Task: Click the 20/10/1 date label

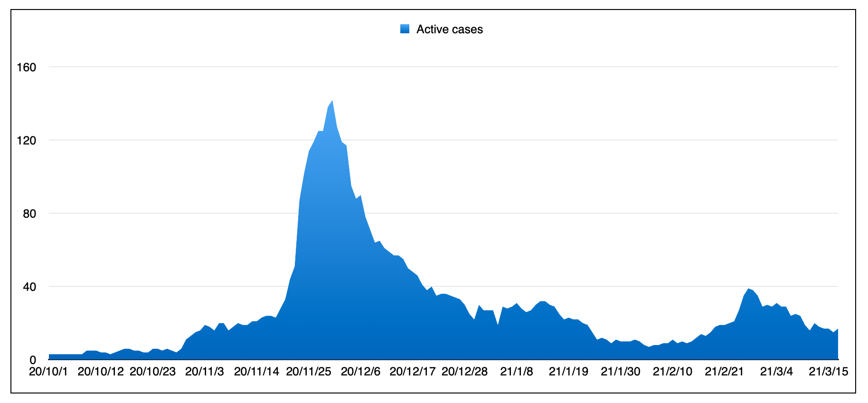Action: tap(48, 372)
